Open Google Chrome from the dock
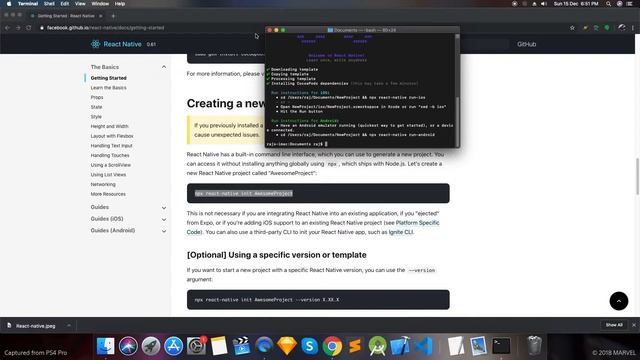Screen dimensions: 640x360 pyautogui.click(x=332, y=346)
